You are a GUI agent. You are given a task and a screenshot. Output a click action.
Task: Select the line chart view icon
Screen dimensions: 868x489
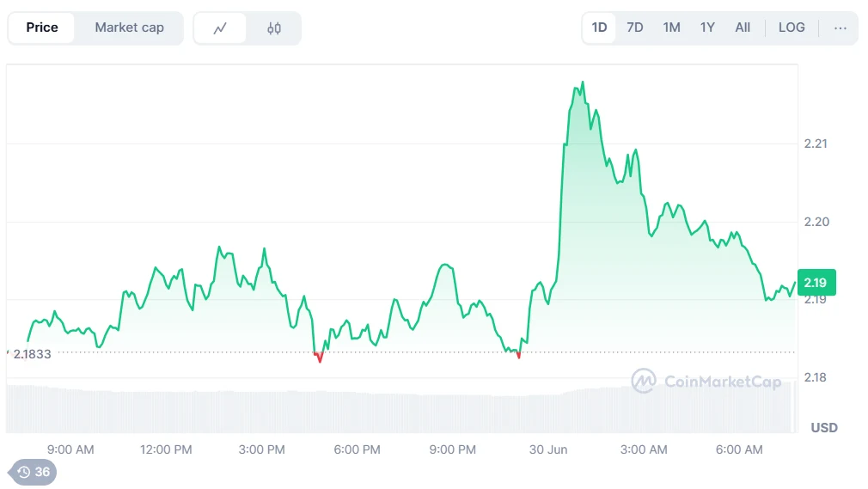220,28
